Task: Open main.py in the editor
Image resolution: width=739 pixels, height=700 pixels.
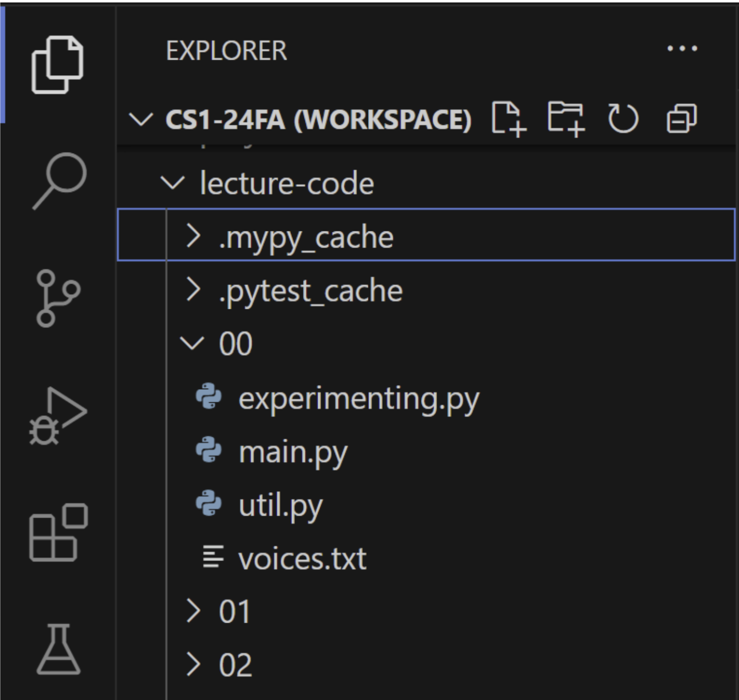Action: (x=292, y=452)
